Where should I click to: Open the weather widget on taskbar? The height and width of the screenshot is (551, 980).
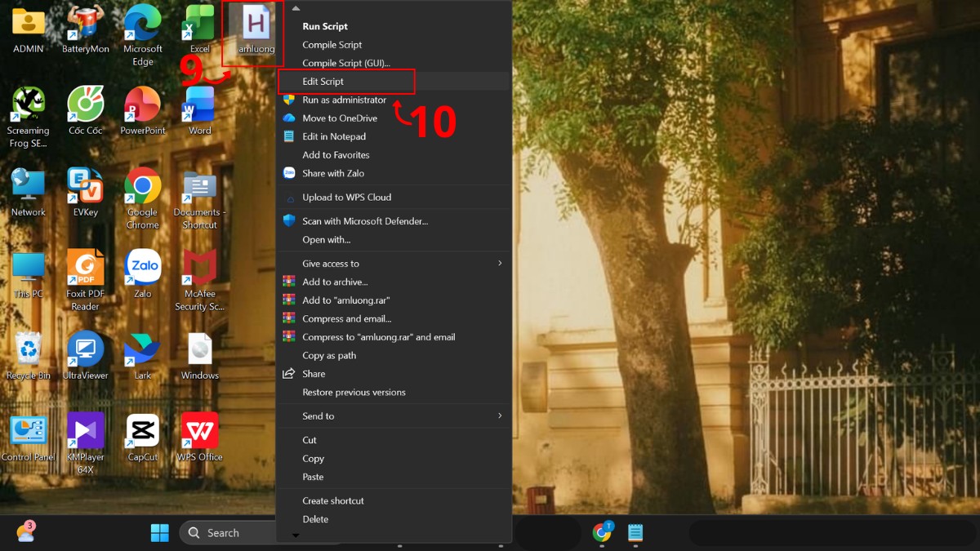click(25, 532)
